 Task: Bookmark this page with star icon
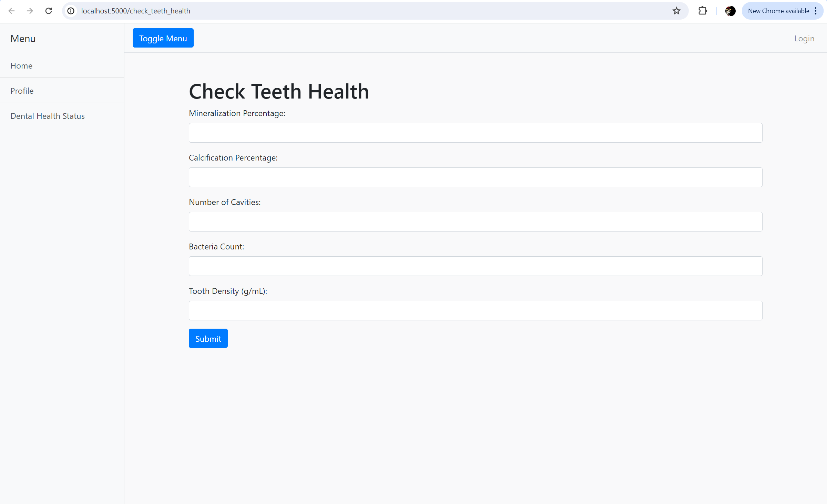click(x=676, y=11)
